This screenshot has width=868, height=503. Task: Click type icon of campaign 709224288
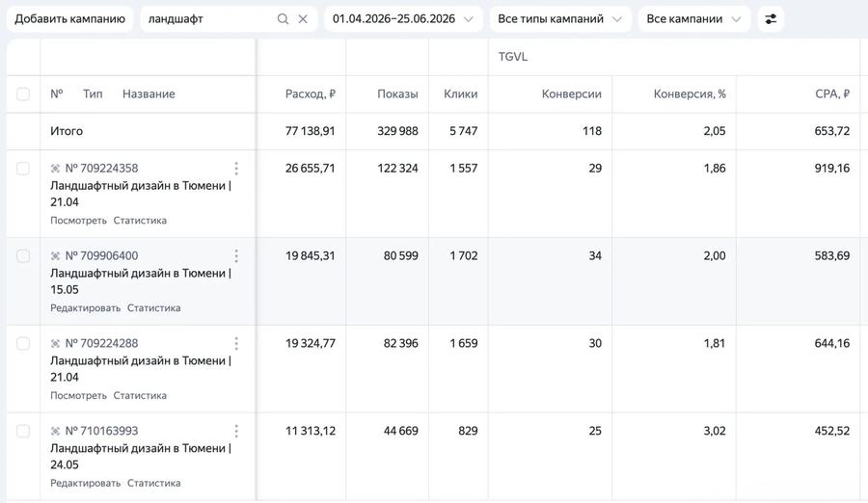click(x=55, y=343)
